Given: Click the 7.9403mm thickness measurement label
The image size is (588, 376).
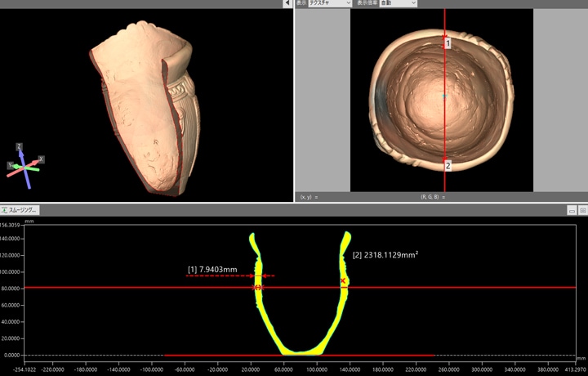Looking at the screenshot, I should pos(212,269).
